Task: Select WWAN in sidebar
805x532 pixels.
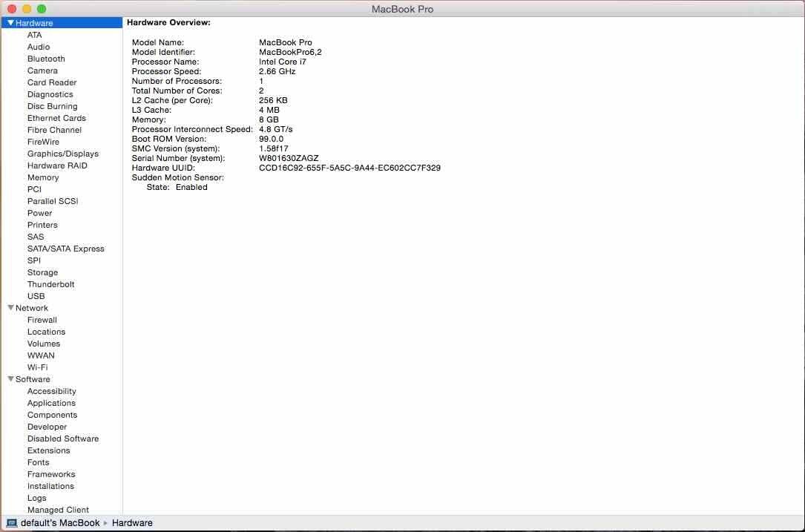Action: pyautogui.click(x=41, y=355)
